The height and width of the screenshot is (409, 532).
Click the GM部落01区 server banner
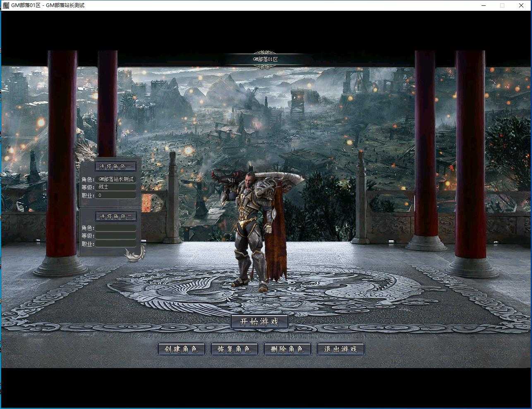266,59
